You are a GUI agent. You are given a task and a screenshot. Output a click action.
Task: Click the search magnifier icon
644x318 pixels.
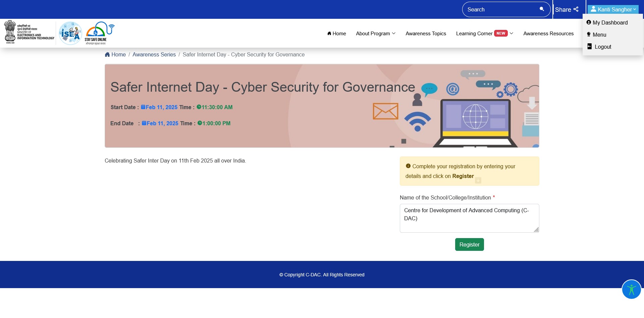(x=542, y=9)
